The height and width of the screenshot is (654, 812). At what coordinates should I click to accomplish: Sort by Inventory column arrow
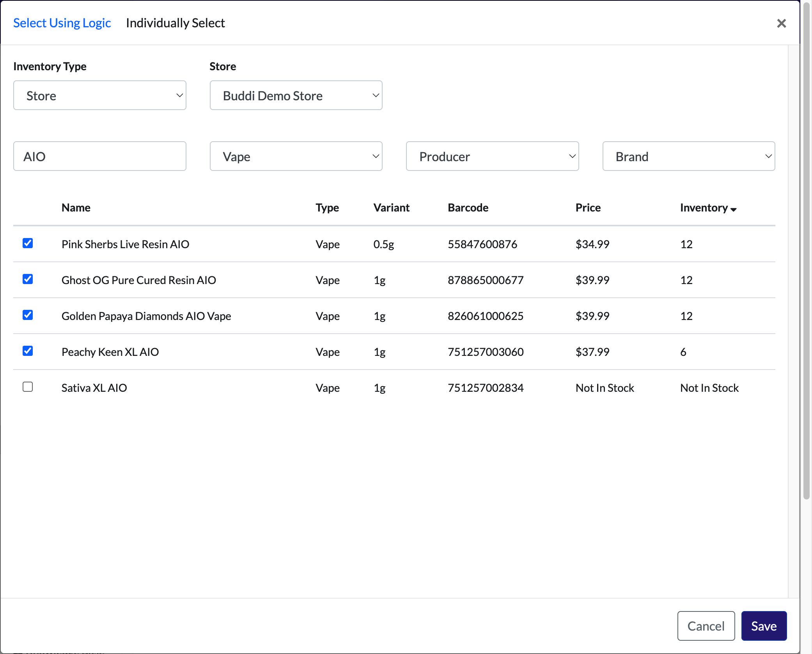pos(734,209)
